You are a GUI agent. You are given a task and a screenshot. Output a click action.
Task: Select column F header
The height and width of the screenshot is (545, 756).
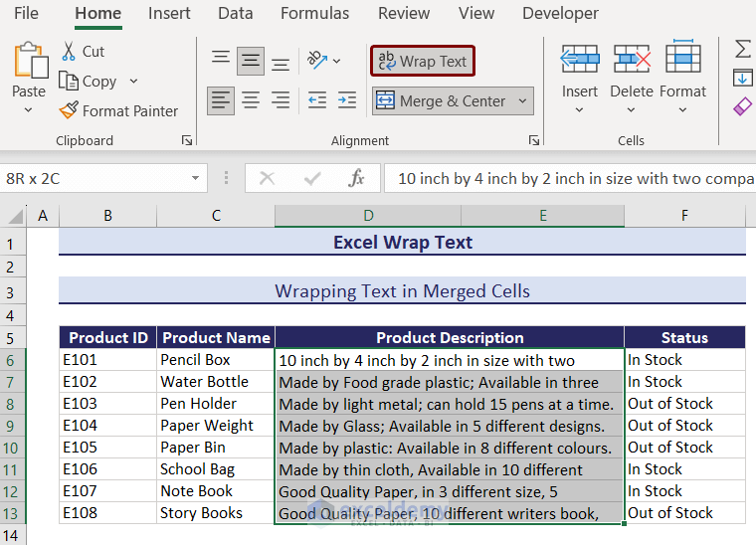pyautogui.click(x=684, y=216)
